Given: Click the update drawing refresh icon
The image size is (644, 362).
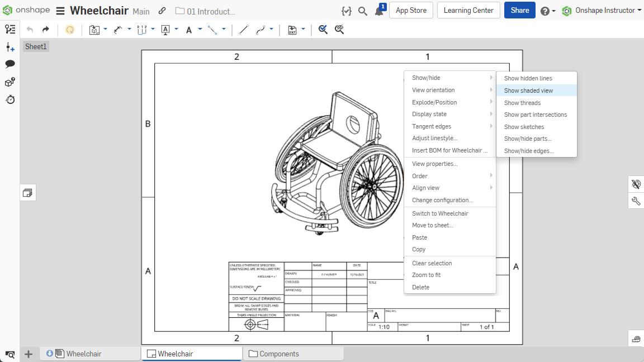Looking at the screenshot, I should (70, 30).
